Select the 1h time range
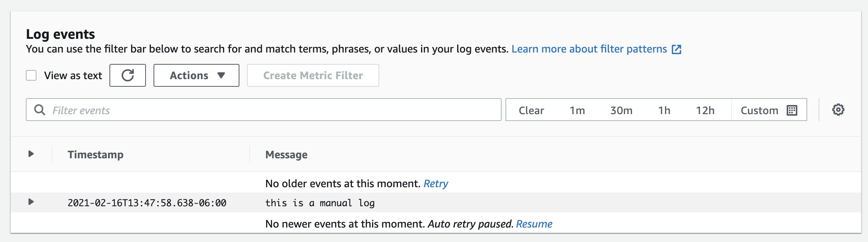Viewport: 868px width, 242px height. coord(664,110)
